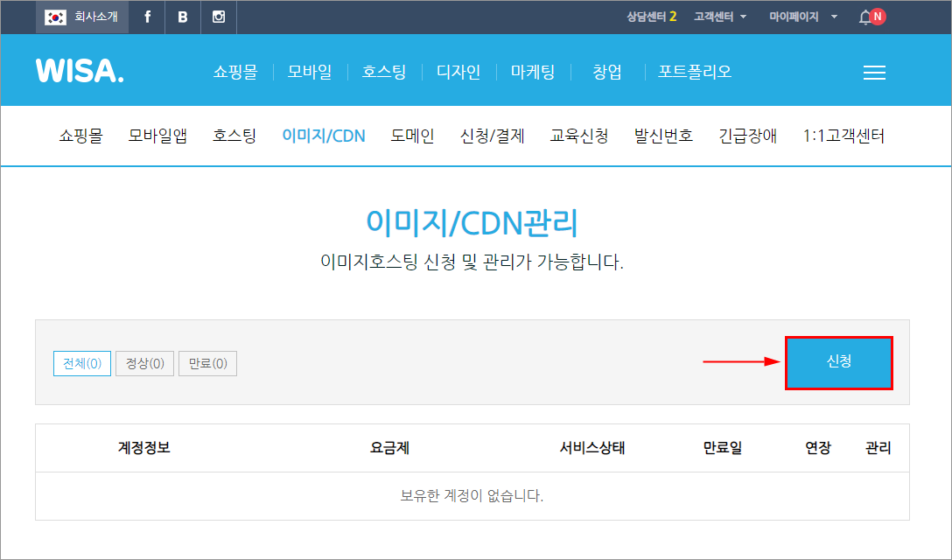Click the 관리 column header
This screenshot has height=560, width=952.
pos(878,448)
